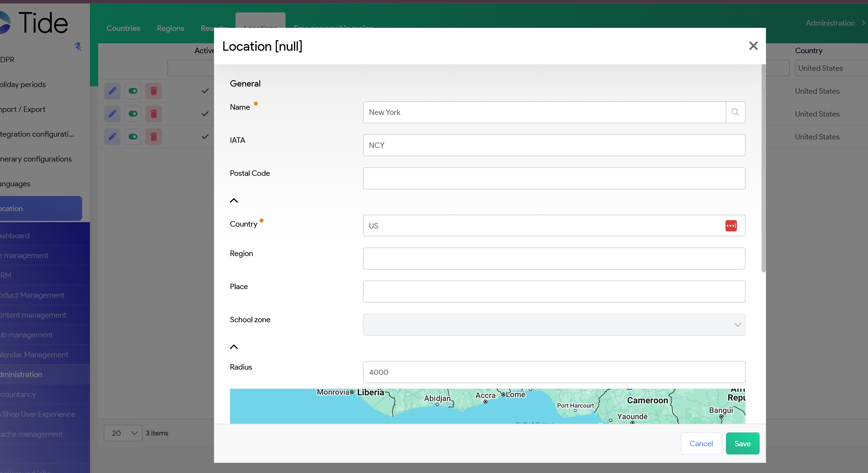Viewport: 868px width, 473px height.
Task: Unpin the sidebar with the pin icon
Action: pyautogui.click(x=78, y=46)
